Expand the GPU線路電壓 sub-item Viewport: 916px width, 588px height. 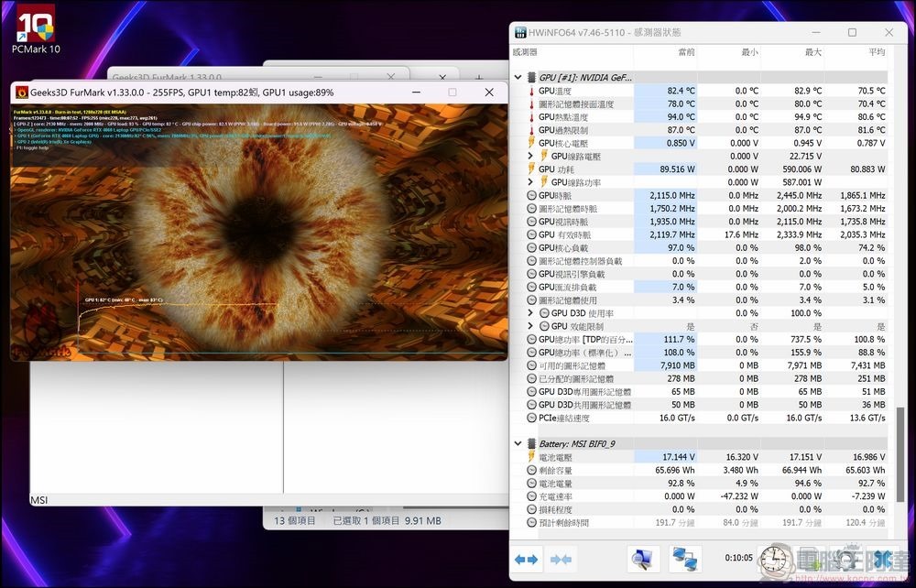click(531, 157)
